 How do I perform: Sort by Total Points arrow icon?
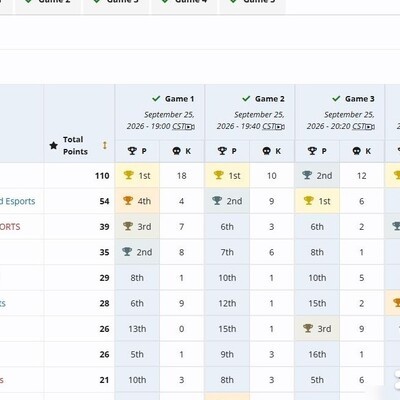point(105,145)
